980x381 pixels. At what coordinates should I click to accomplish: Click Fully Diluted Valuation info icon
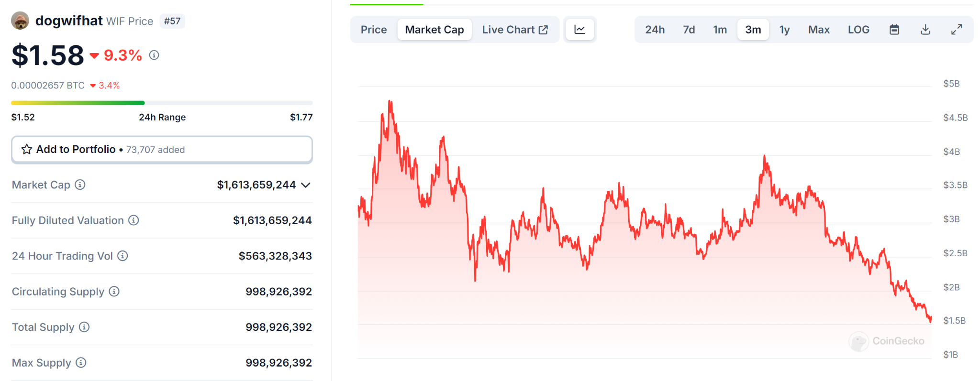pyautogui.click(x=134, y=220)
